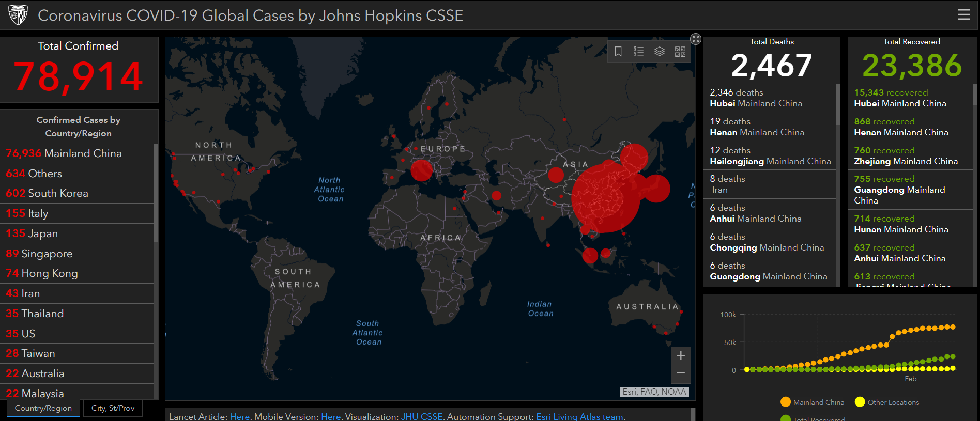
Task: Click the Johns Hopkins shield logo
Action: pyautogui.click(x=18, y=15)
